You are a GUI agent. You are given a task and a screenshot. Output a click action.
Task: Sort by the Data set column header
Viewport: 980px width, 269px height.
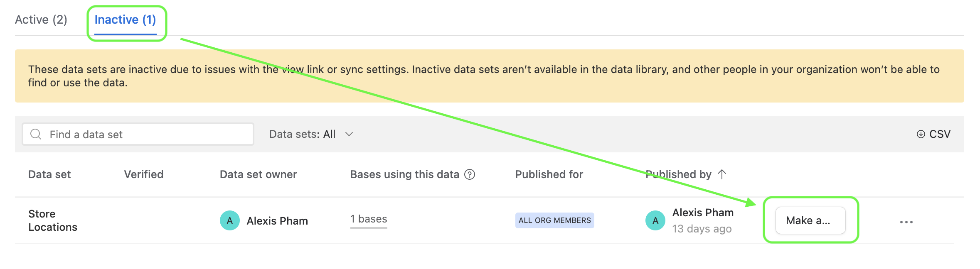click(x=49, y=174)
